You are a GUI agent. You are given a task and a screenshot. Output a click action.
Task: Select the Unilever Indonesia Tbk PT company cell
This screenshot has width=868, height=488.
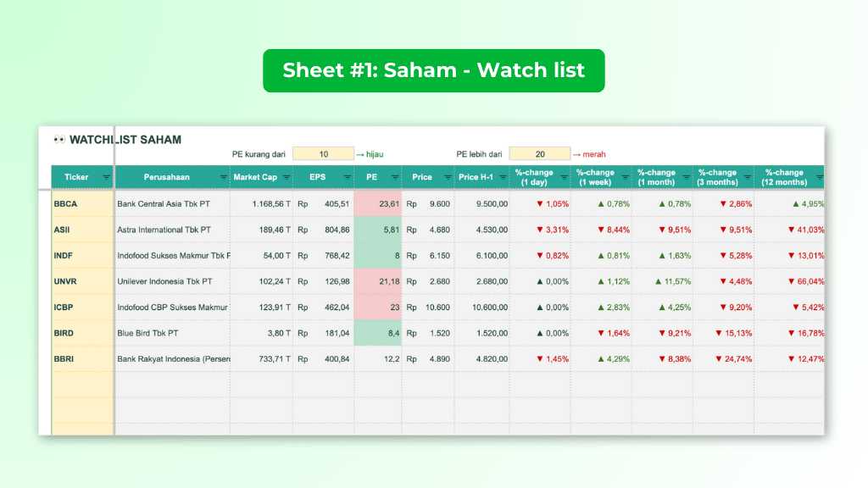pyautogui.click(x=165, y=281)
